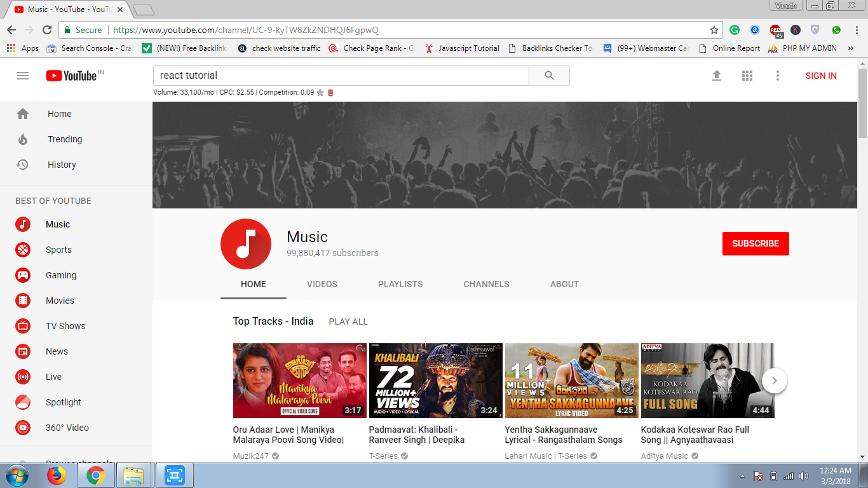Click the Sign In link
Viewport: 868px width, 488px height.
pyautogui.click(x=821, y=76)
